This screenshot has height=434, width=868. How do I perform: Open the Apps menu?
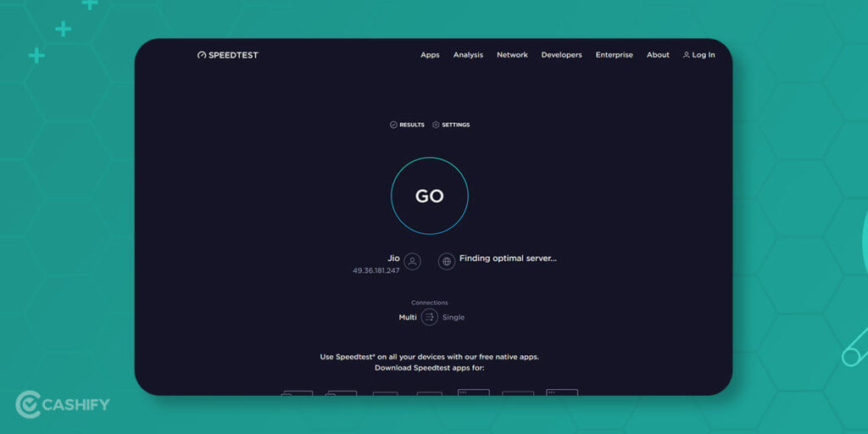click(x=430, y=55)
